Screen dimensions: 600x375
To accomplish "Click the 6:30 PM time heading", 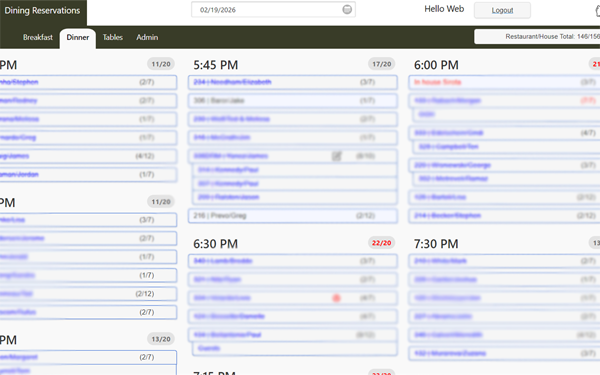I will click(x=215, y=244).
